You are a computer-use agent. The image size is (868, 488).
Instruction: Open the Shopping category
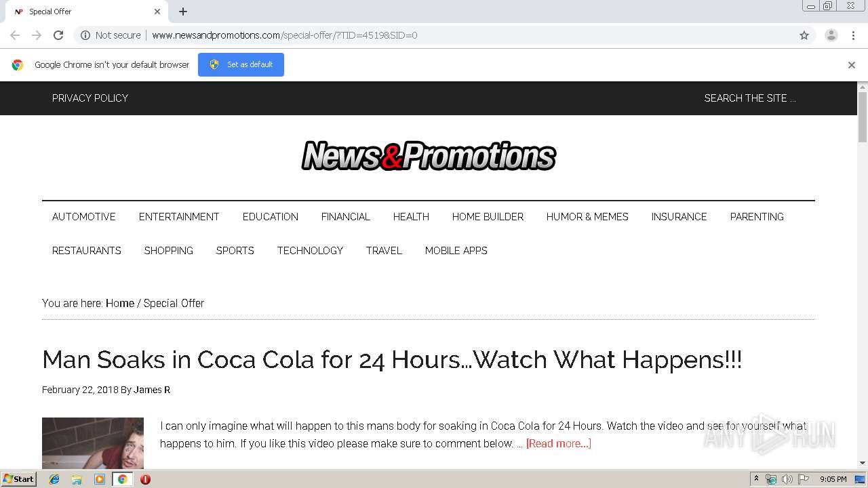pos(169,251)
